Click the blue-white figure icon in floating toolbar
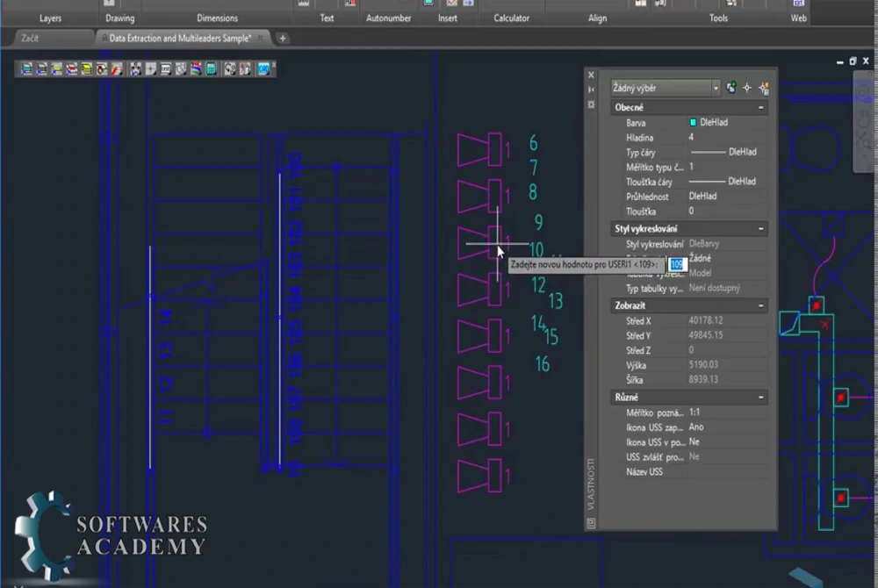Image resolution: width=878 pixels, height=588 pixels. click(x=135, y=68)
